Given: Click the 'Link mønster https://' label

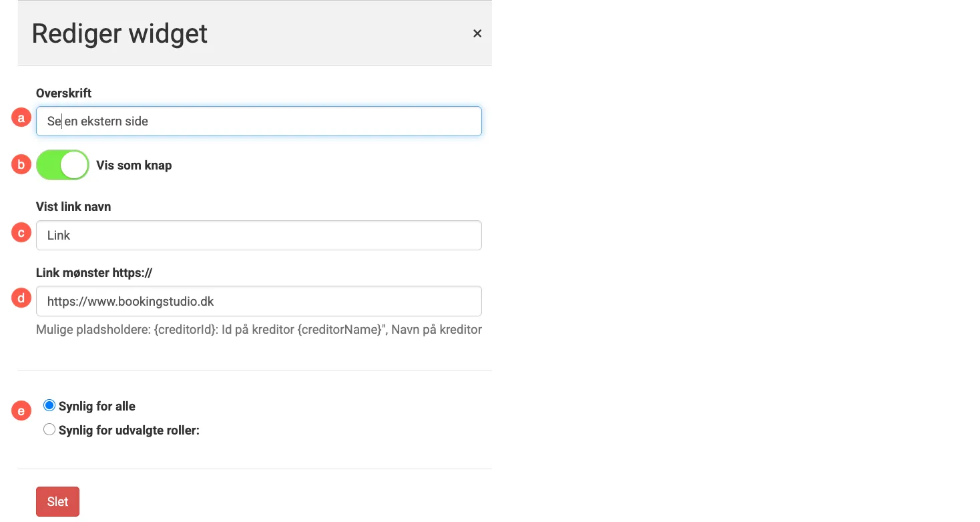Looking at the screenshot, I should click(94, 273).
